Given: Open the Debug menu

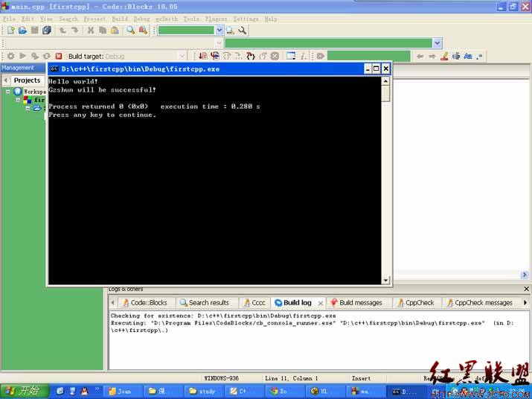Looking at the screenshot, I should coord(141,19).
